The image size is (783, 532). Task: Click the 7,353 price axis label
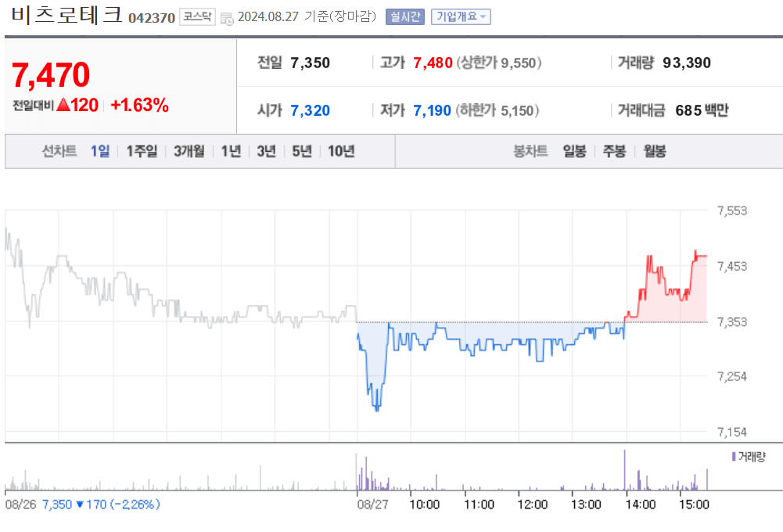(732, 322)
